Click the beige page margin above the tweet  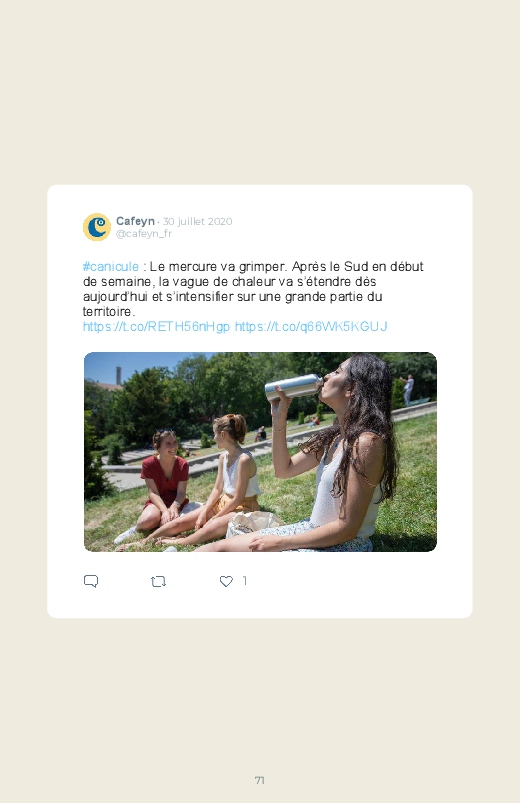pos(260,92)
